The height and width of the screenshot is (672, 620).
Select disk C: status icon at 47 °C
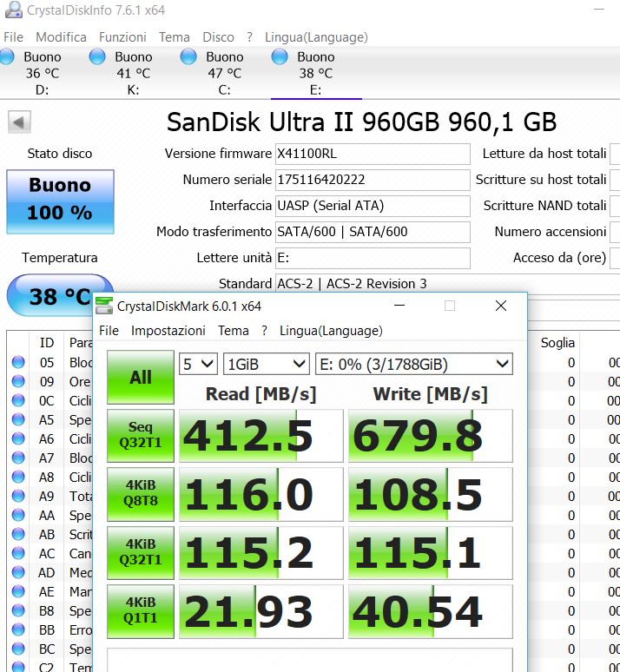(188, 56)
